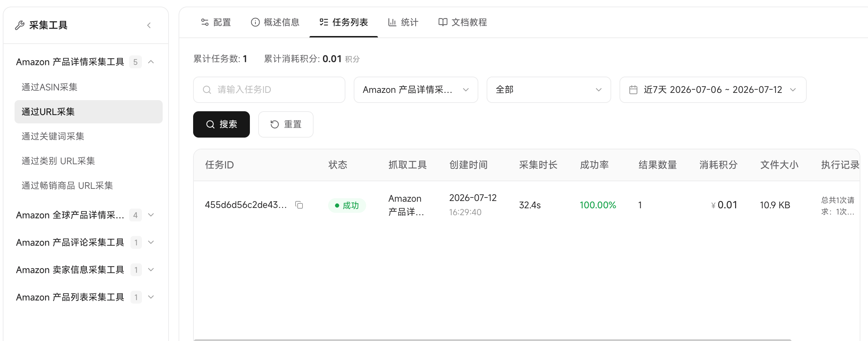The width and height of the screenshot is (868, 341).
Task: Click the 状态 column header
Action: [x=338, y=165]
